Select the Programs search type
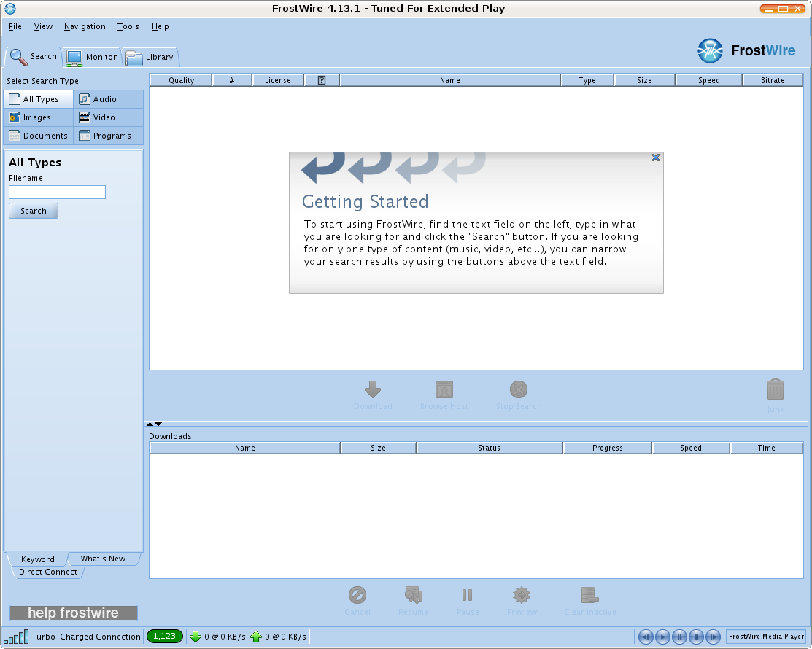812x649 pixels. tap(108, 136)
